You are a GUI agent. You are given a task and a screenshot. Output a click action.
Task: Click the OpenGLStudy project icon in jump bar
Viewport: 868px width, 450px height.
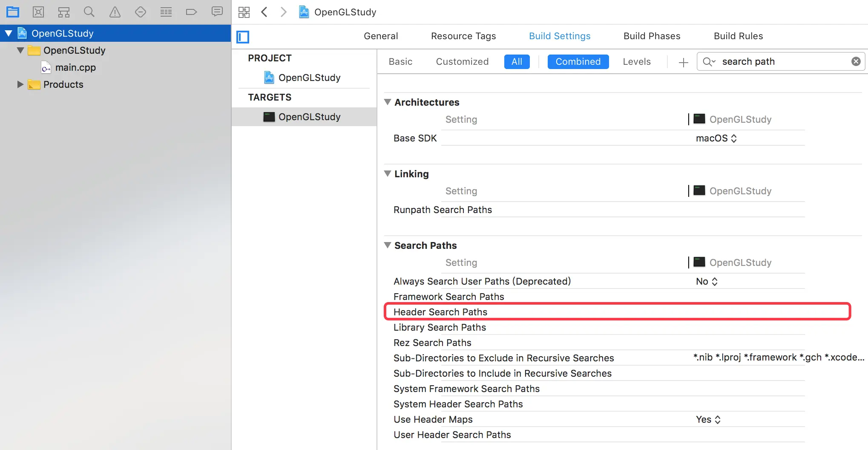click(304, 12)
